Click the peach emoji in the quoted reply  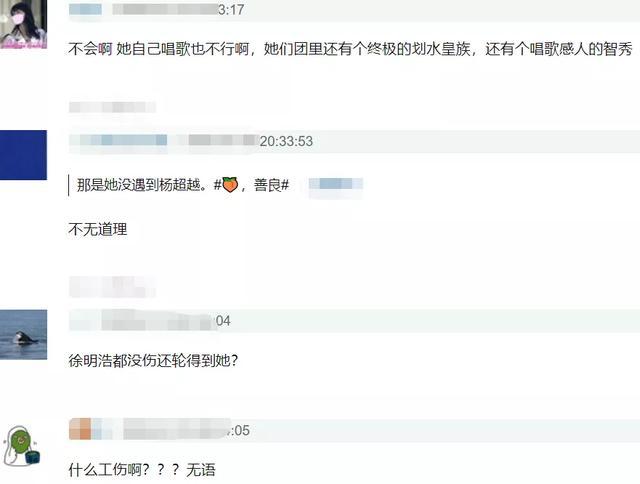[x=230, y=185]
